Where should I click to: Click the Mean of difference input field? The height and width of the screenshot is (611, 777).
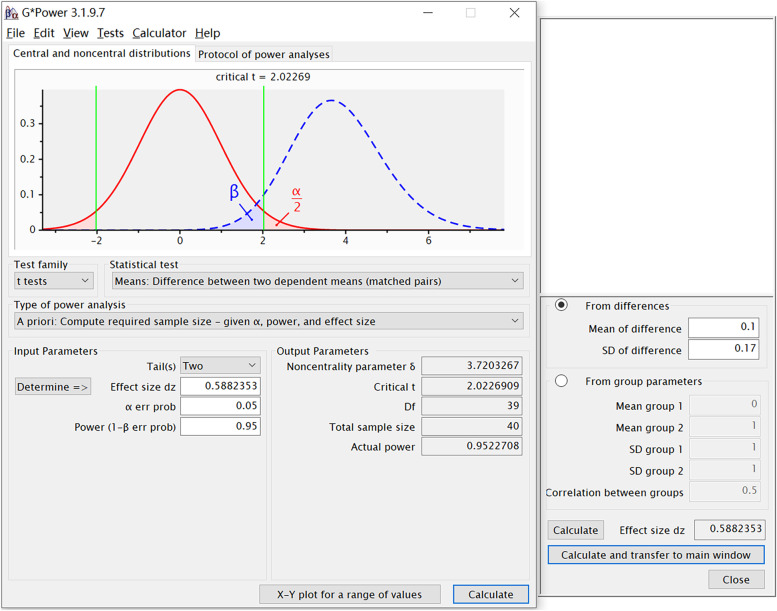723,328
